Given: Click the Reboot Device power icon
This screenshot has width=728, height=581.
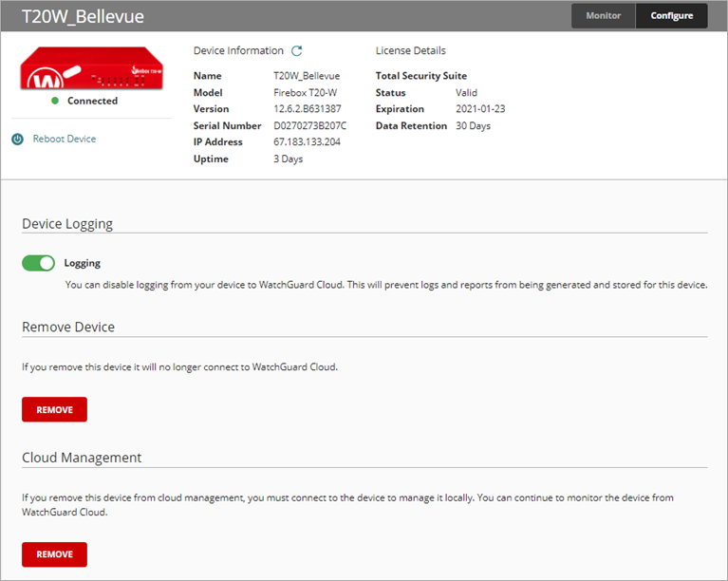Looking at the screenshot, I should click(x=18, y=139).
